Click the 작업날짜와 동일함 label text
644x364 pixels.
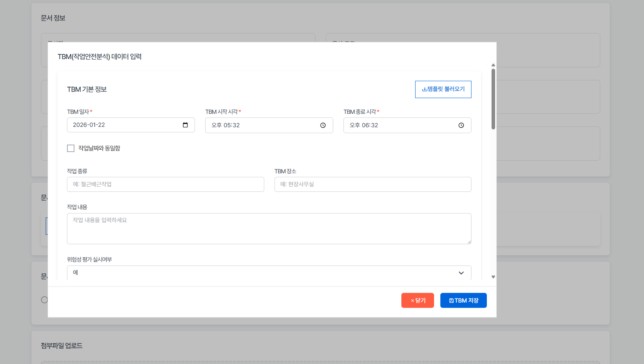point(99,149)
